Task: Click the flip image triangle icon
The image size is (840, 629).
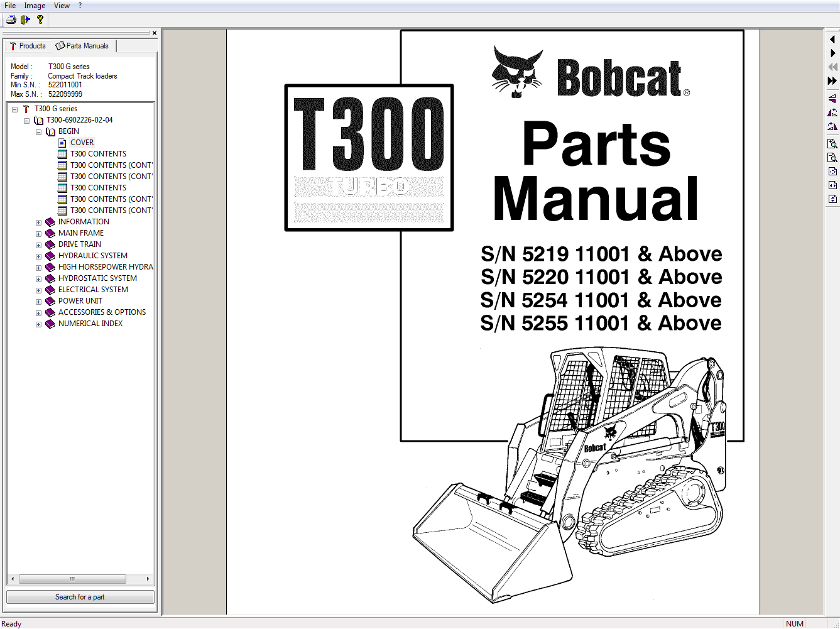Action: 832,99
